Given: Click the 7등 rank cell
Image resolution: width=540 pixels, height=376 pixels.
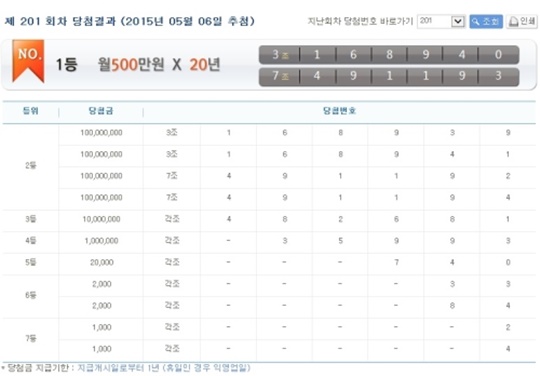Looking at the screenshot, I should coord(31,339).
